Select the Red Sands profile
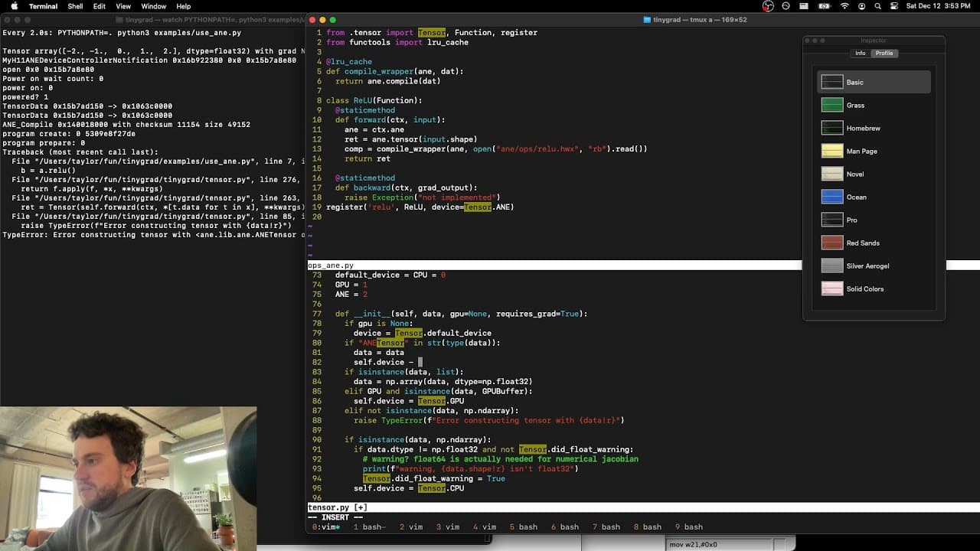This screenshot has width=980, height=551. pyautogui.click(x=874, y=243)
